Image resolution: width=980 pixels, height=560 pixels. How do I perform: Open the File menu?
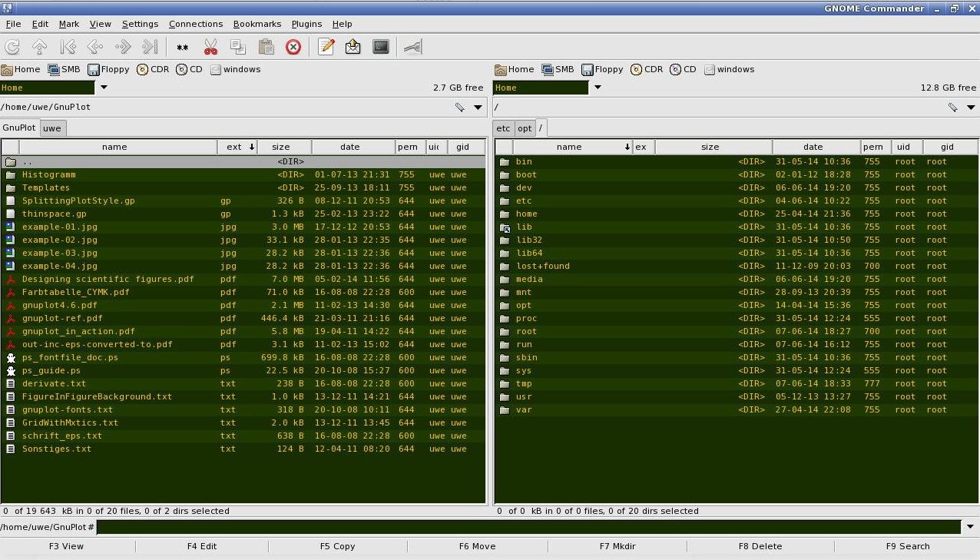13,24
